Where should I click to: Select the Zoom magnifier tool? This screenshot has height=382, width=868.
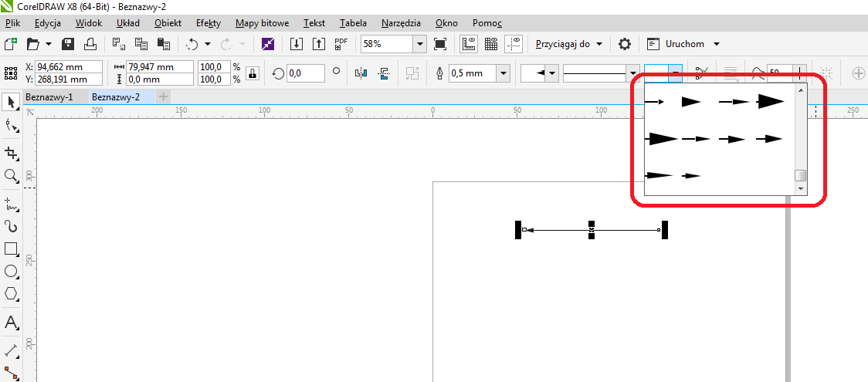(11, 176)
